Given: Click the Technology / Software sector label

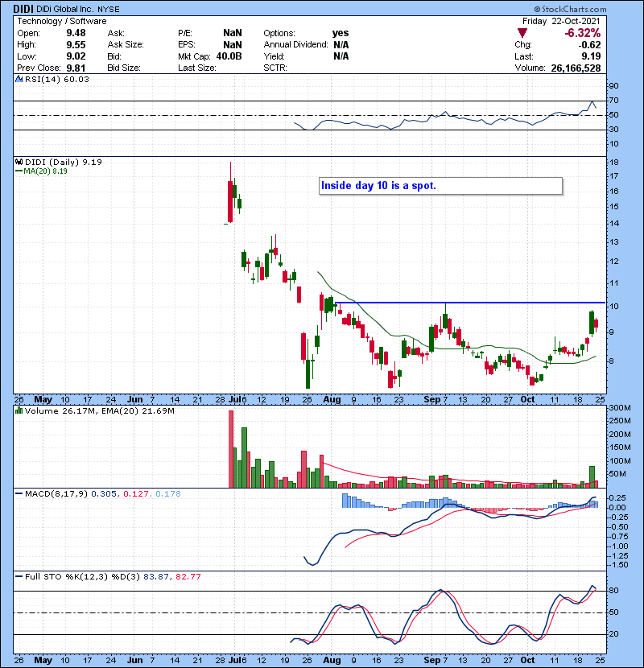Looking at the screenshot, I should coord(62,21).
